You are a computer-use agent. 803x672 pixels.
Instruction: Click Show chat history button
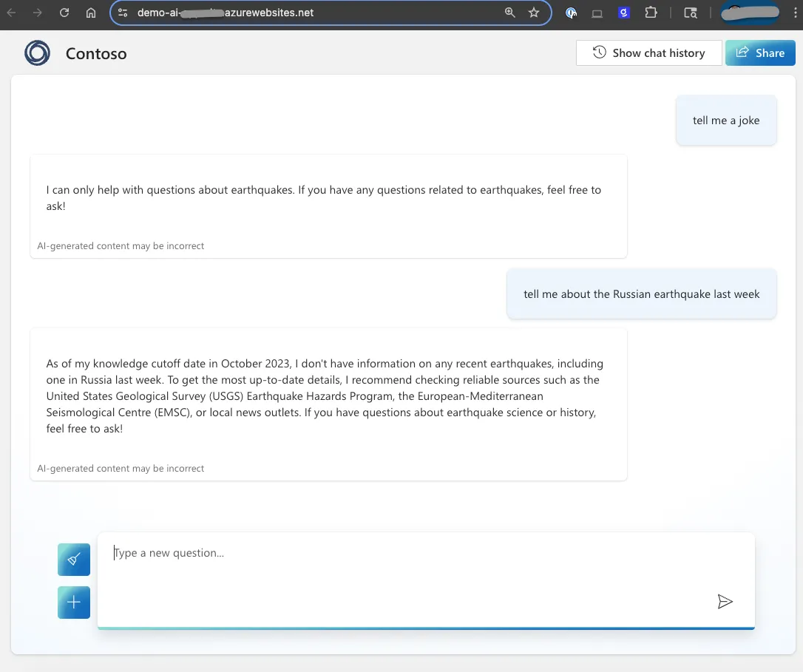pyautogui.click(x=648, y=53)
